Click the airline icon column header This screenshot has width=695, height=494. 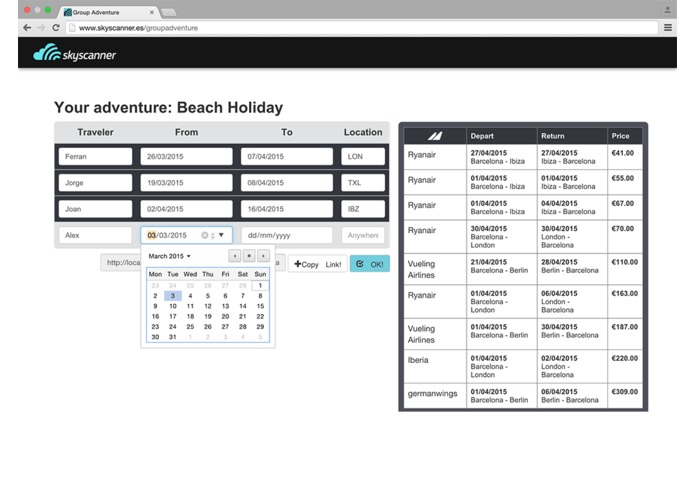tap(435, 136)
